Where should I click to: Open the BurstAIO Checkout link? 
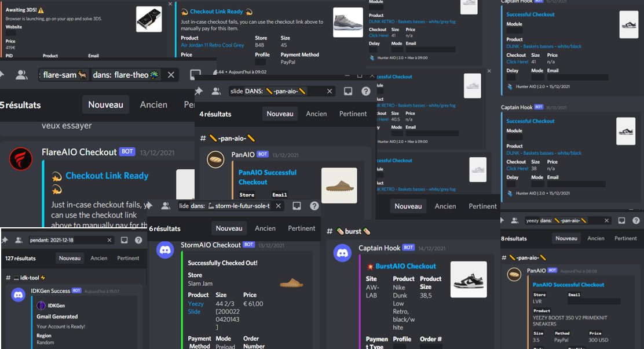[x=406, y=266]
